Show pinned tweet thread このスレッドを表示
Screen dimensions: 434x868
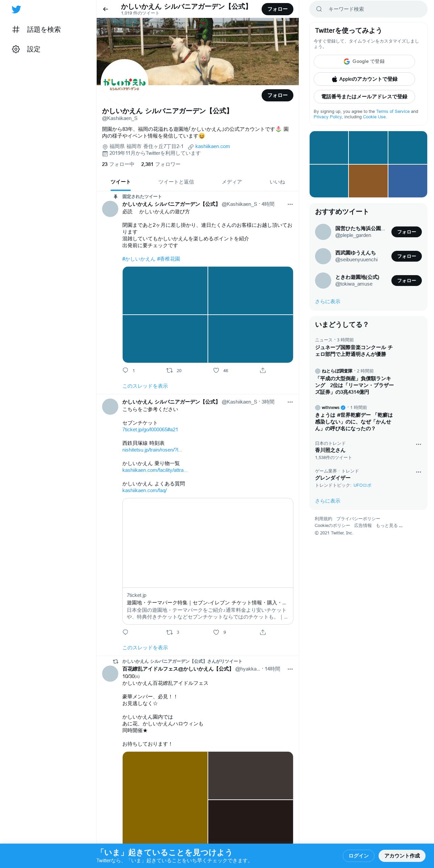click(x=145, y=386)
